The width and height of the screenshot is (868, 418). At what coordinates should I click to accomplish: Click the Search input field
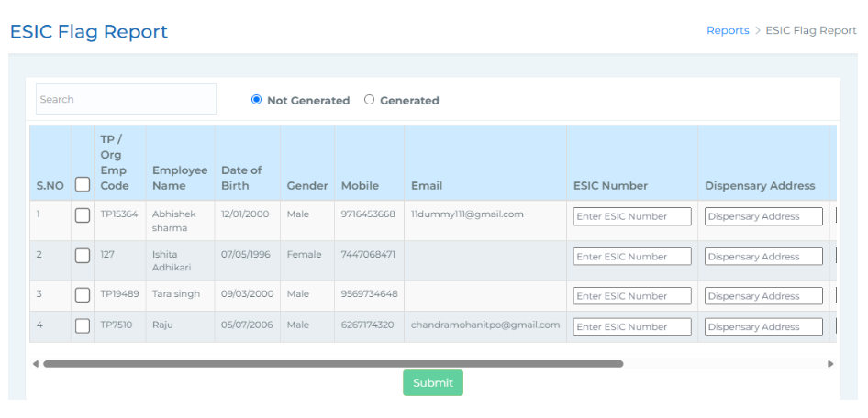[126, 99]
